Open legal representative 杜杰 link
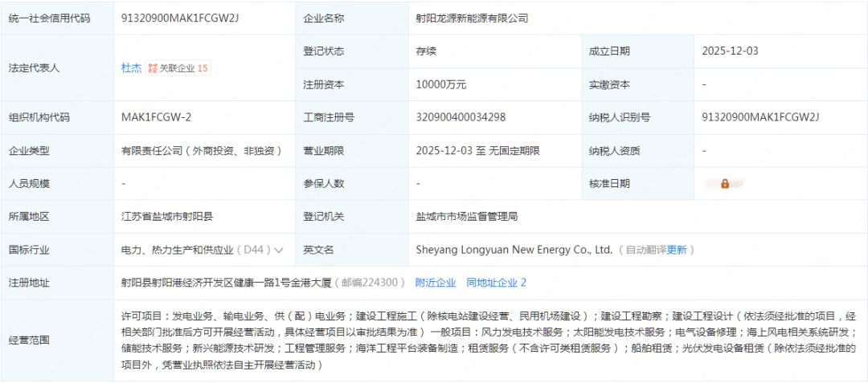Image resolution: width=868 pixels, height=383 pixels. pos(131,68)
